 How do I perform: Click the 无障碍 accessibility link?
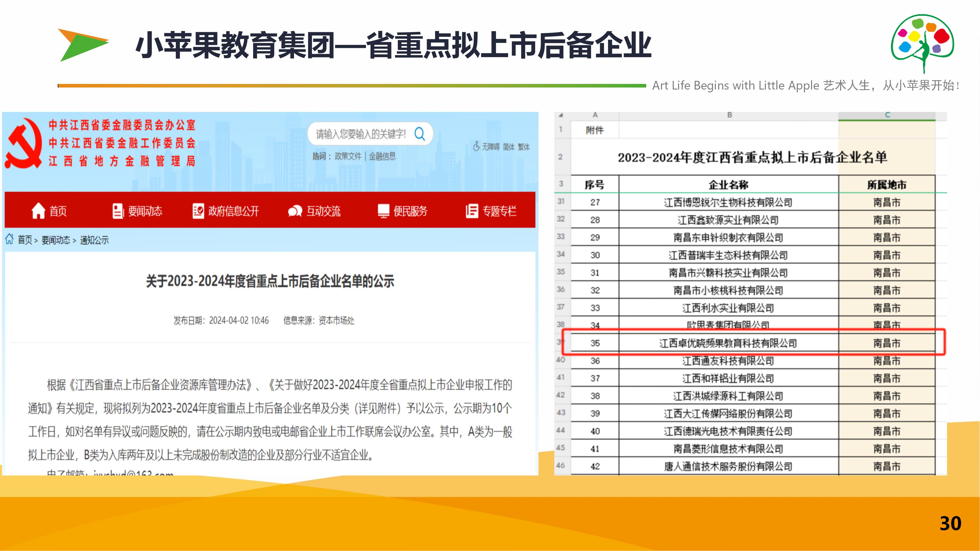point(491,147)
